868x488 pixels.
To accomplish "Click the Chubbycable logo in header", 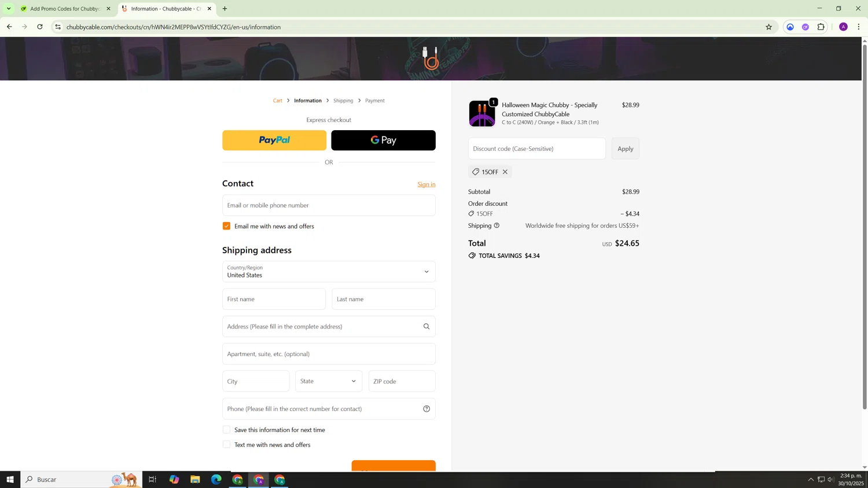I will [x=431, y=58].
